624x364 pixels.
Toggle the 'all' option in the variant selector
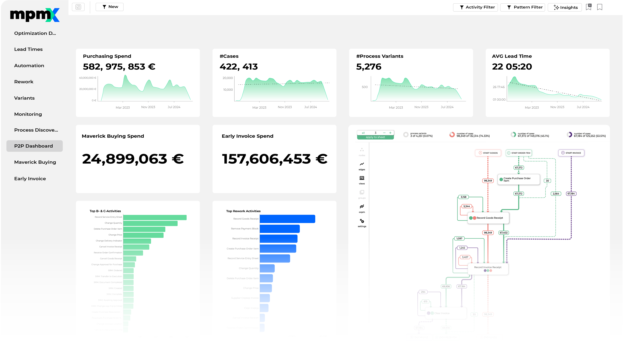(363, 133)
